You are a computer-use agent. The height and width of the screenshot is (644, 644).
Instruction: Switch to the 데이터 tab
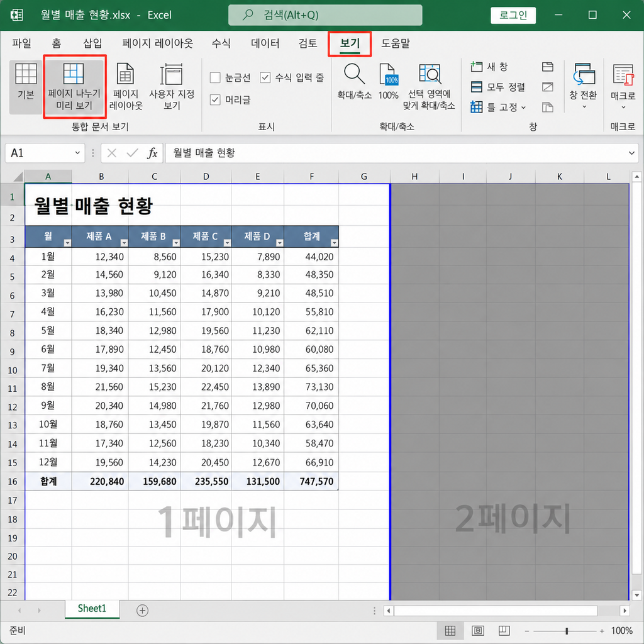coord(265,43)
